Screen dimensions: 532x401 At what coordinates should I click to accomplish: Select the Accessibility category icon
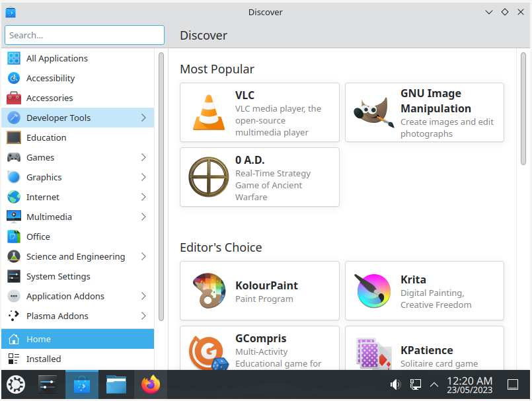pyautogui.click(x=15, y=78)
